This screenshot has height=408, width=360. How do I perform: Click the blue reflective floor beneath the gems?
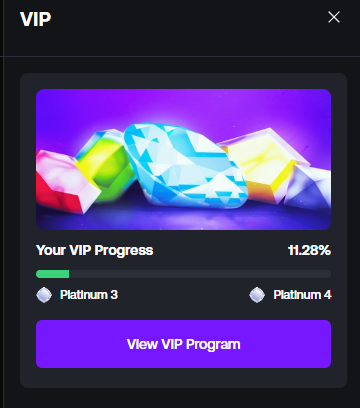coord(183,220)
